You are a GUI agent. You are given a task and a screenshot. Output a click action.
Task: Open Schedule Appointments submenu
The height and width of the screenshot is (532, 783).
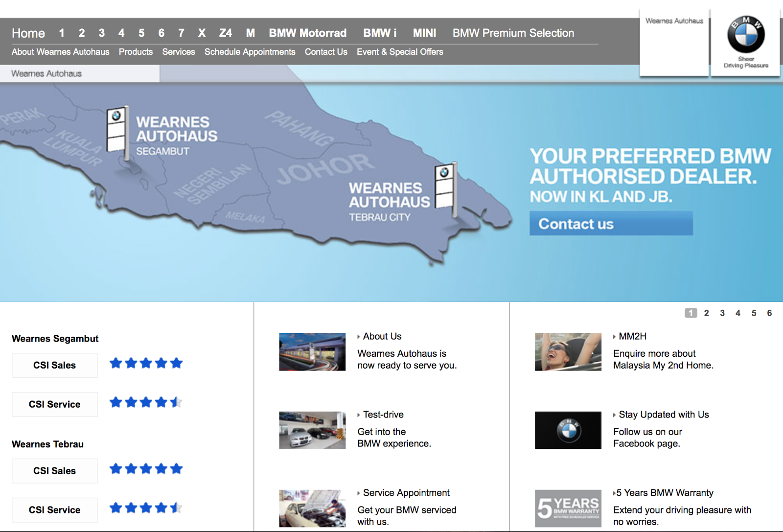pyautogui.click(x=250, y=52)
